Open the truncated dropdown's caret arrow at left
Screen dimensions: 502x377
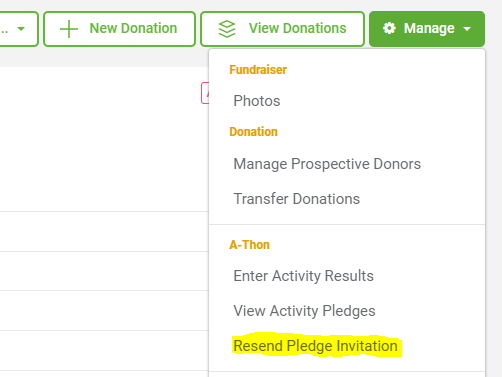pyautogui.click(x=21, y=29)
